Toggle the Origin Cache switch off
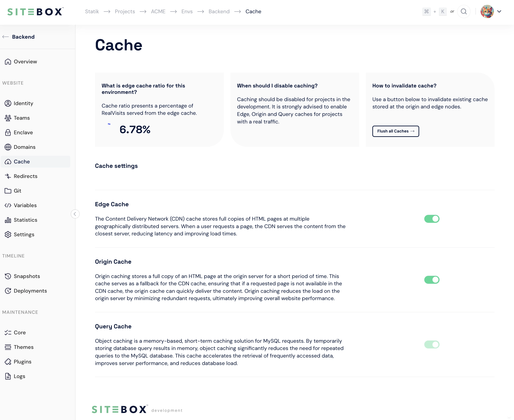 [x=432, y=279]
